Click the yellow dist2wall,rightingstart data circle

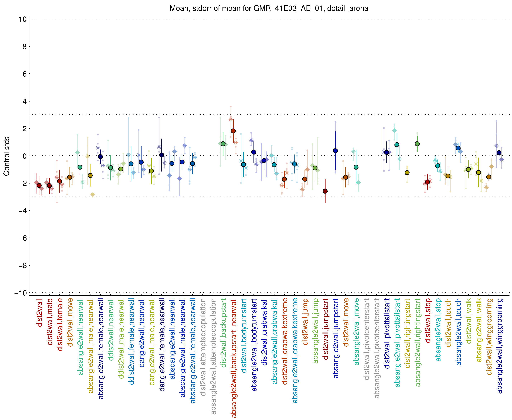407,173
